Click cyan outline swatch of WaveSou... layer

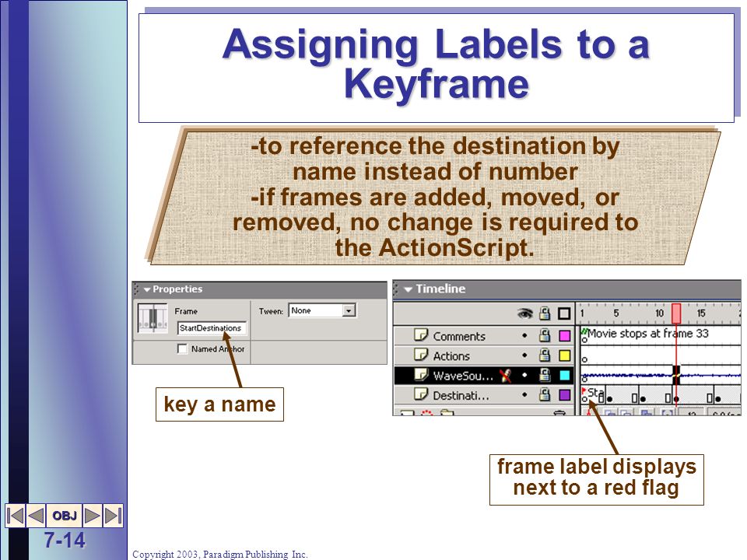coord(565,375)
